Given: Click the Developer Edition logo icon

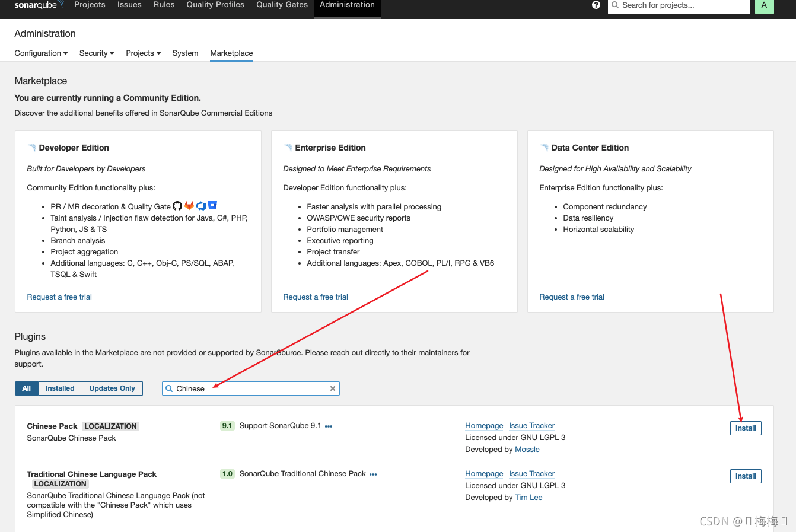Looking at the screenshot, I should [31, 148].
